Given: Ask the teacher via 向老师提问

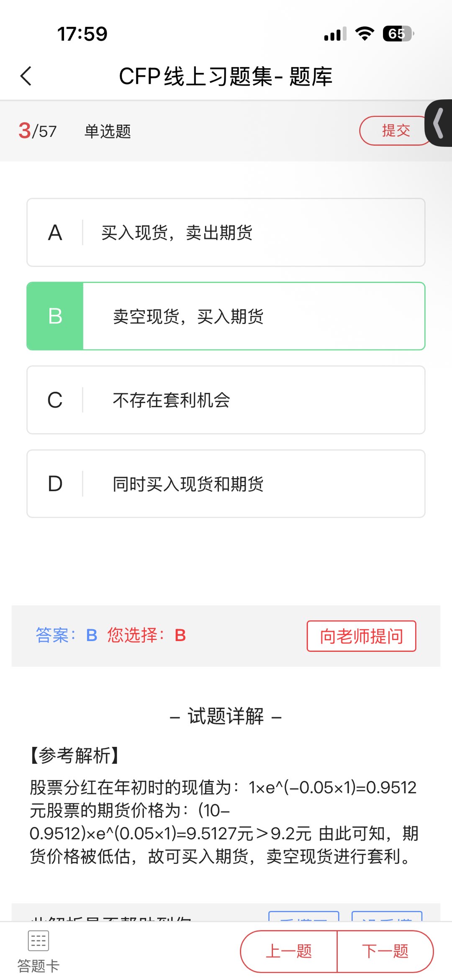Looking at the screenshot, I should pos(361,636).
